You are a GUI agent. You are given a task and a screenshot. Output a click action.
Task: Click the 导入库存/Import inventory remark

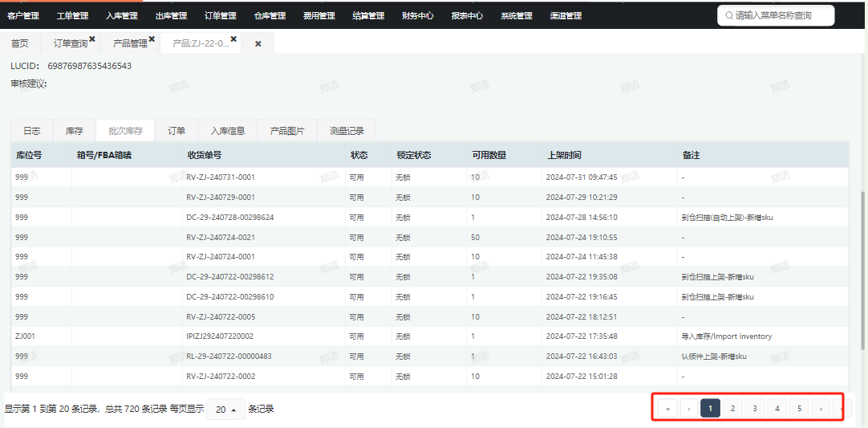(x=727, y=336)
